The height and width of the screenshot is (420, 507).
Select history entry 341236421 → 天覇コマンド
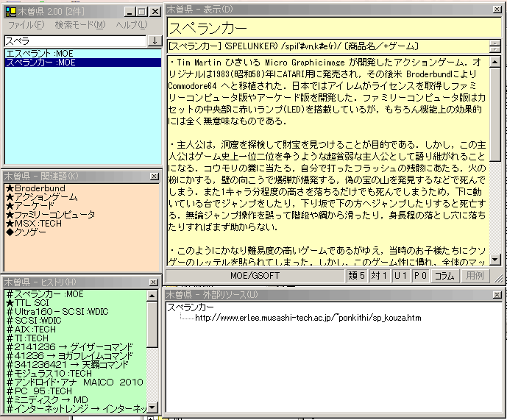(x=68, y=365)
